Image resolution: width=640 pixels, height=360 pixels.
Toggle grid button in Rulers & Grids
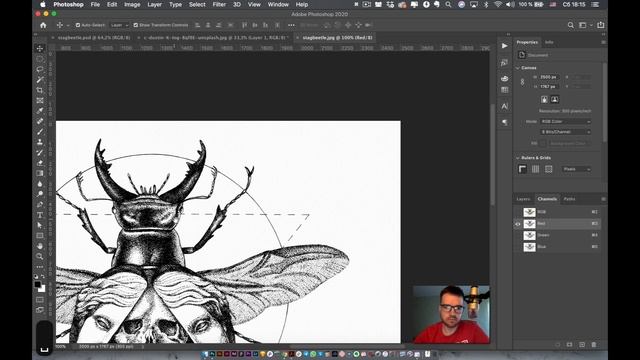pos(536,169)
